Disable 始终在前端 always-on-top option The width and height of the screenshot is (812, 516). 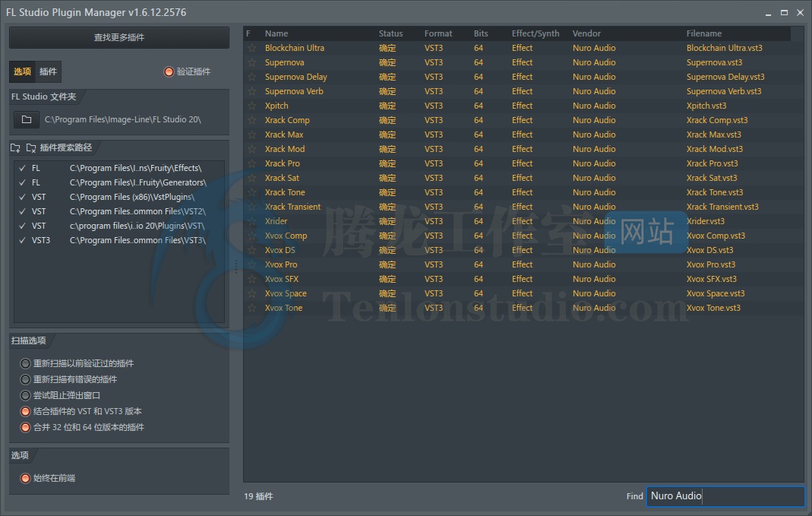coord(26,478)
